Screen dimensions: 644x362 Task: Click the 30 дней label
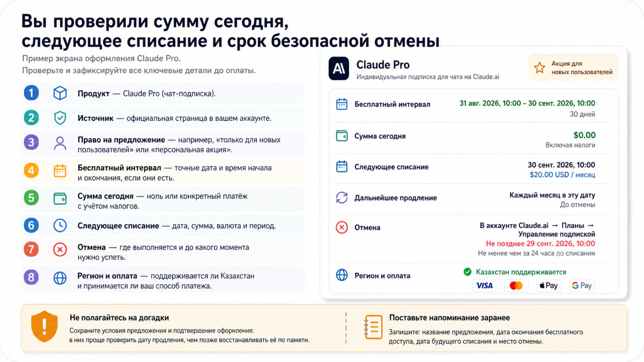pos(582,114)
